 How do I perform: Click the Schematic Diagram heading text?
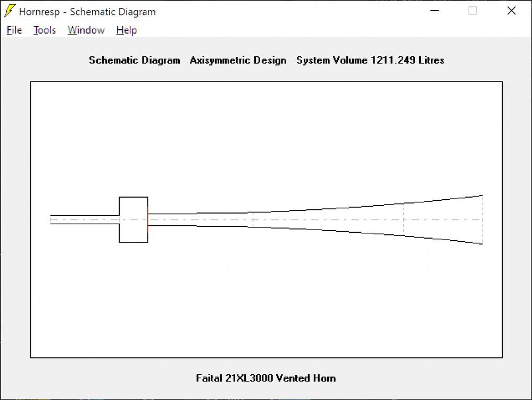point(135,60)
